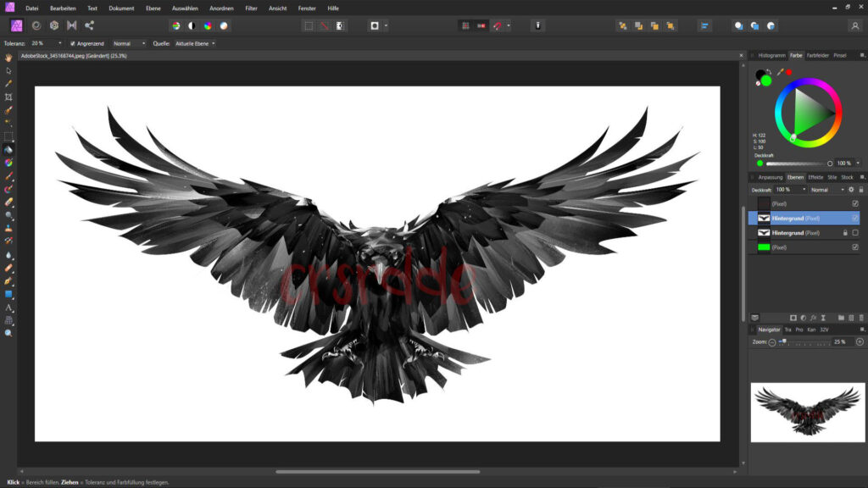868x488 pixels.
Task: Click the trash icon to delete layer
Action: point(861,318)
